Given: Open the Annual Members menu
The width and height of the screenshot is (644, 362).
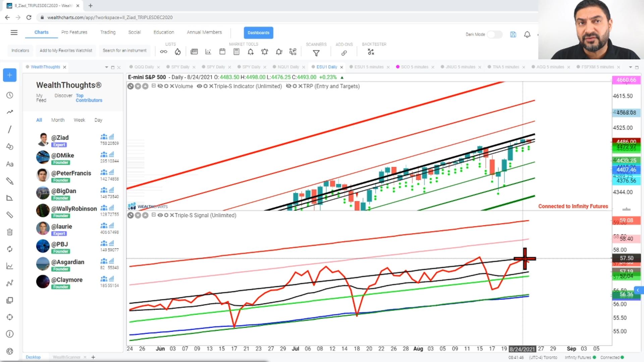Looking at the screenshot, I should pos(204,32).
